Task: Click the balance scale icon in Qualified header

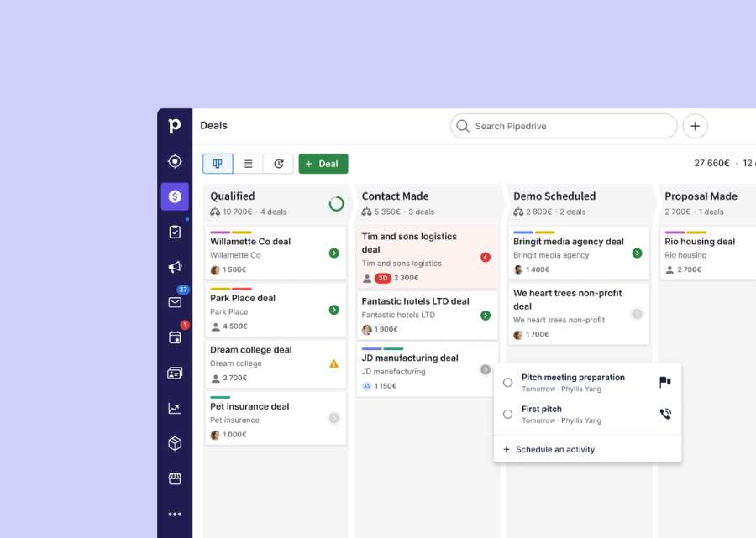Action: click(x=214, y=212)
